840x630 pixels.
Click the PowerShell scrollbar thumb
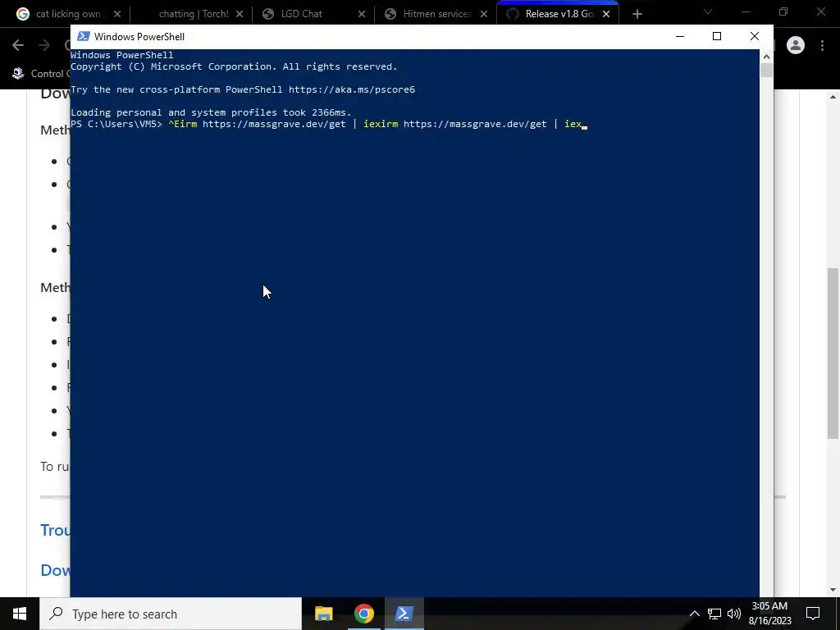(766, 71)
